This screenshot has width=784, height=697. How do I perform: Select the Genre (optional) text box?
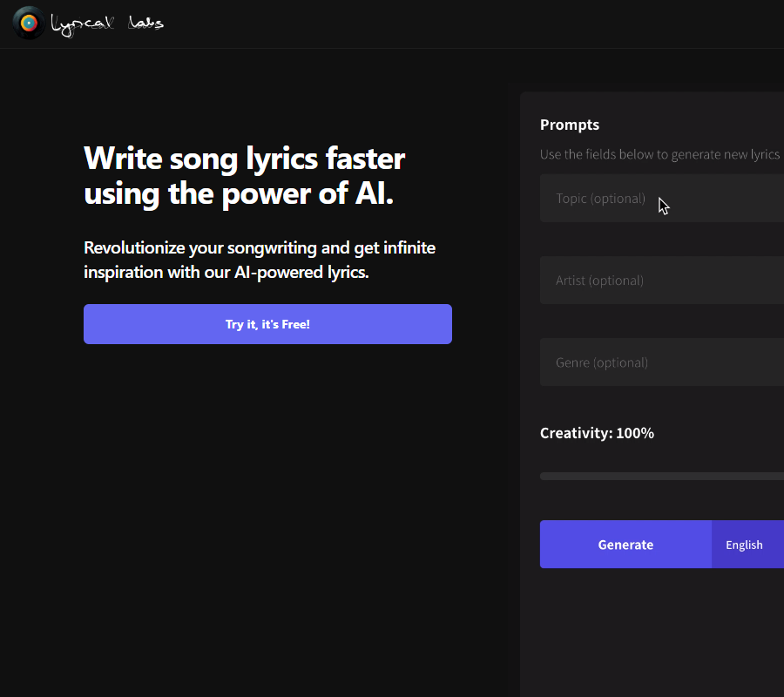click(662, 362)
